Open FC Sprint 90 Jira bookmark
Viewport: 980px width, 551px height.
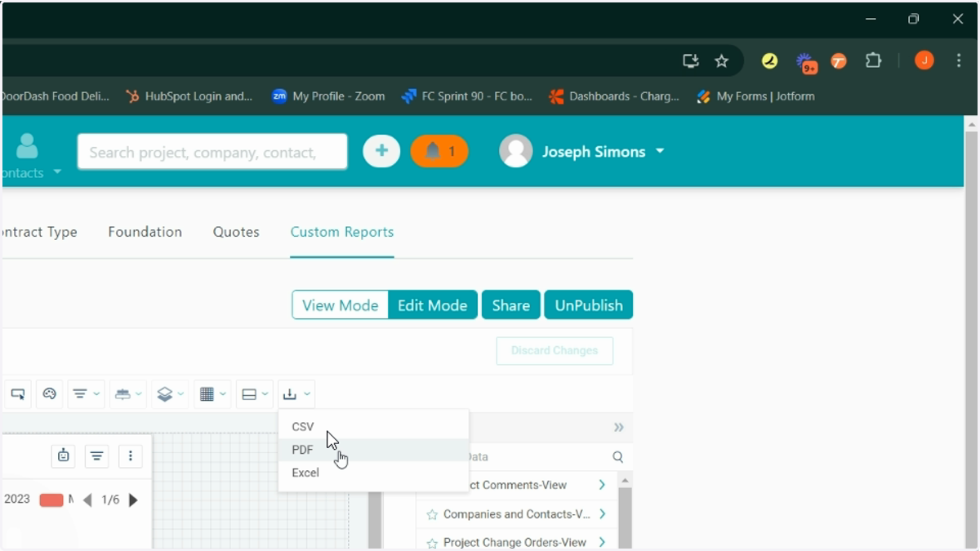point(467,96)
